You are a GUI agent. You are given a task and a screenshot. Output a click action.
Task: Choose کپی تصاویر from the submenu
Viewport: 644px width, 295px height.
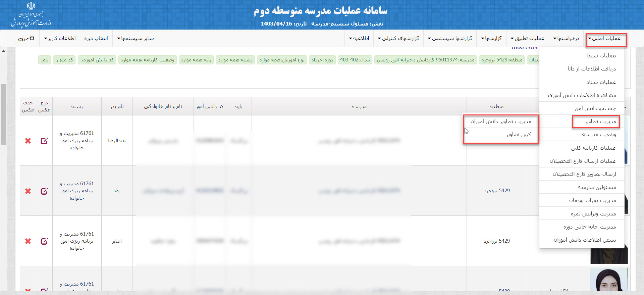click(518, 135)
